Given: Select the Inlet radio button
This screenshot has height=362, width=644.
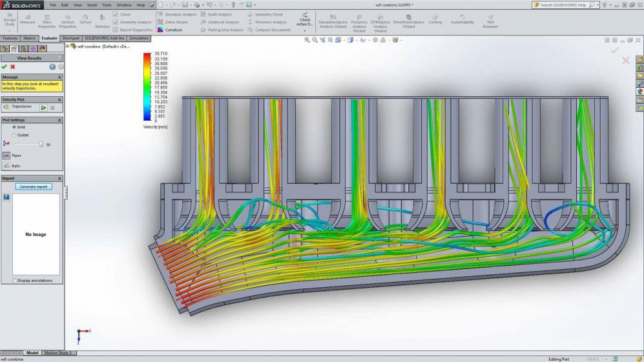Looking at the screenshot, I should 14,127.
